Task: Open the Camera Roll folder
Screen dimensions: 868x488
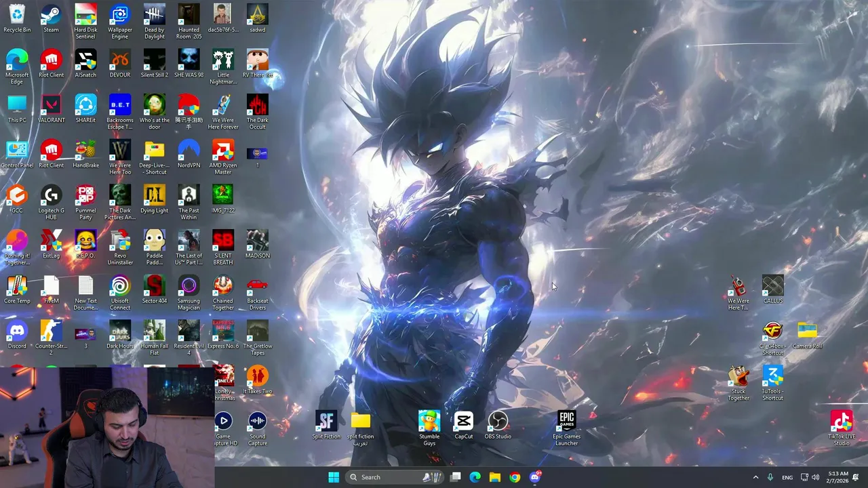Action: pos(807,335)
